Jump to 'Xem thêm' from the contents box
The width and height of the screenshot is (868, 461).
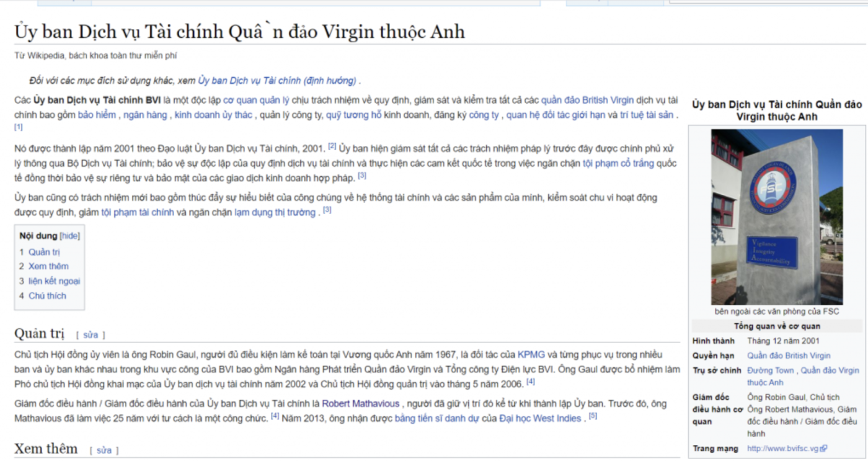(48, 266)
